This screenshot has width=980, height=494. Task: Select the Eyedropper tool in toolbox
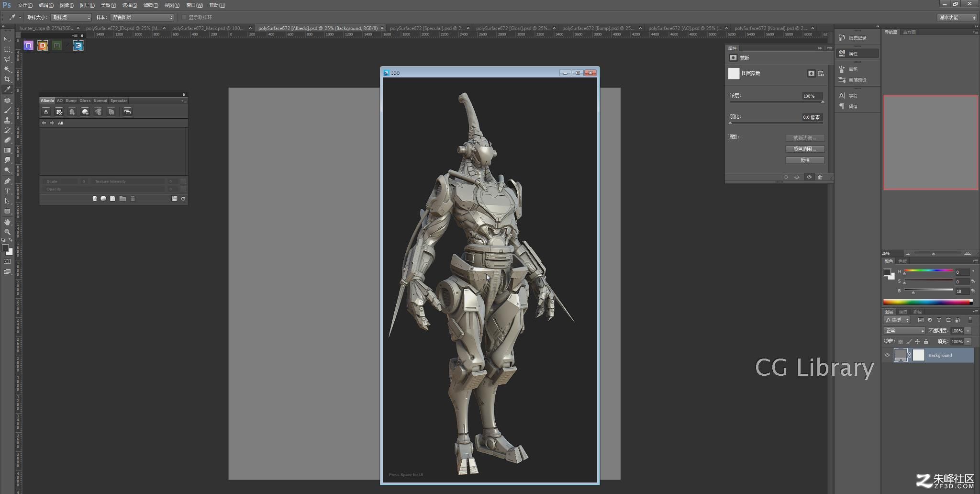point(7,90)
